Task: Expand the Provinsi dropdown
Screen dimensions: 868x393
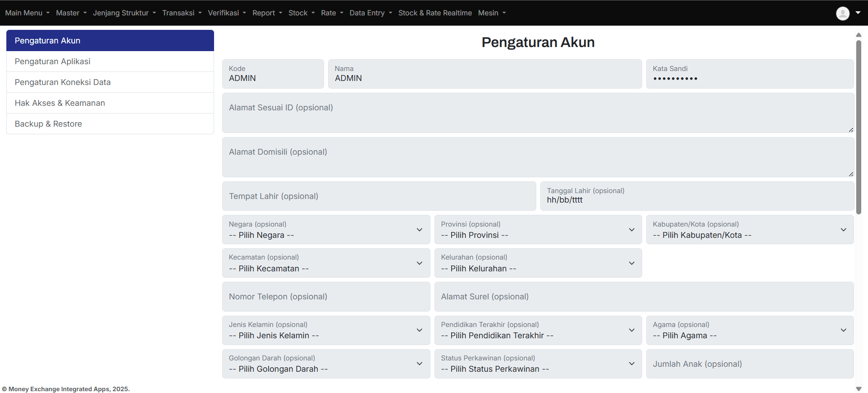Action: 538,230
